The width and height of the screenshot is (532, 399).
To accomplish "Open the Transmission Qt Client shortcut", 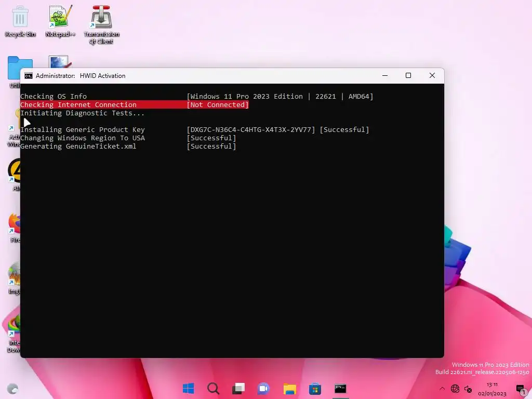I will pyautogui.click(x=101, y=25).
